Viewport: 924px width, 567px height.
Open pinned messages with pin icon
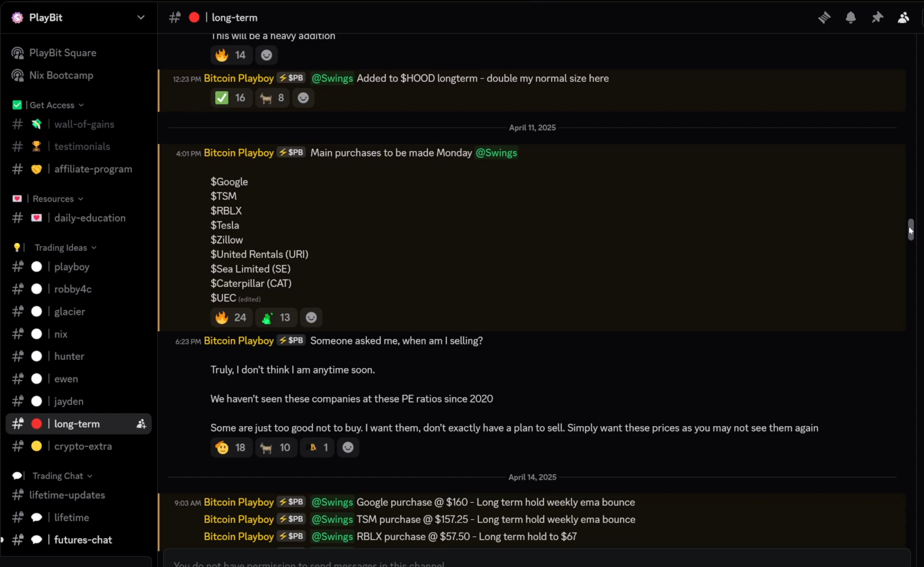877,18
